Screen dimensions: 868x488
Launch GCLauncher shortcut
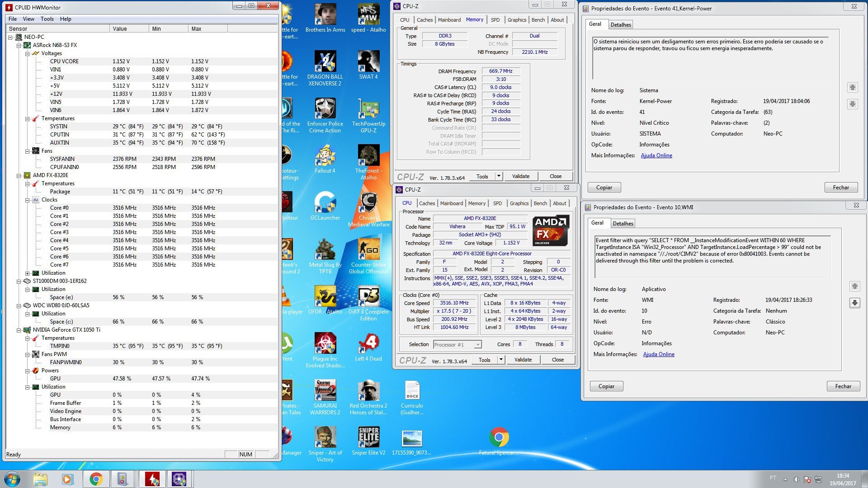[325, 206]
